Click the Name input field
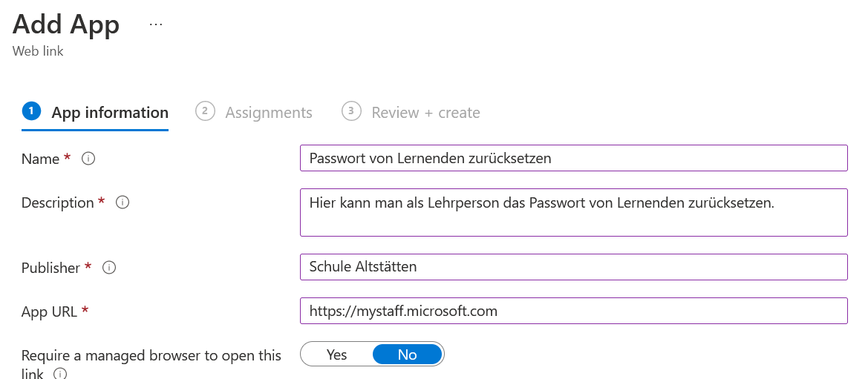Screen dimensions: 868x379 (573, 158)
